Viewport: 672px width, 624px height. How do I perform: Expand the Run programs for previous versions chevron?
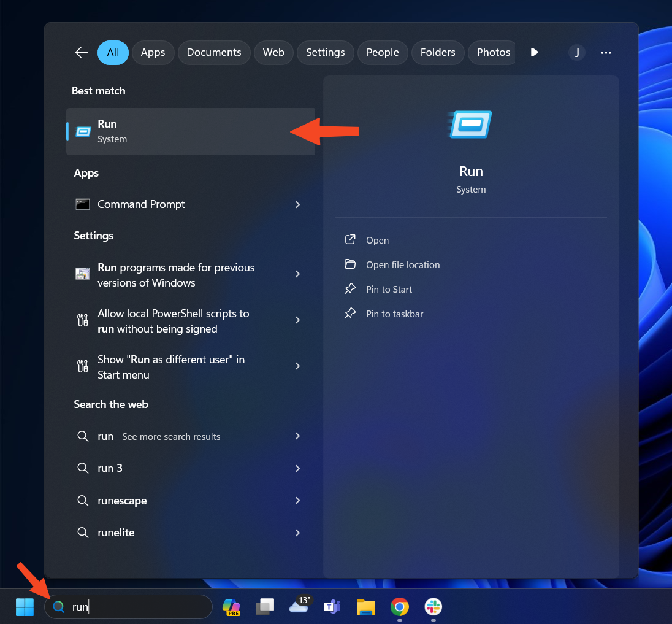tap(297, 274)
